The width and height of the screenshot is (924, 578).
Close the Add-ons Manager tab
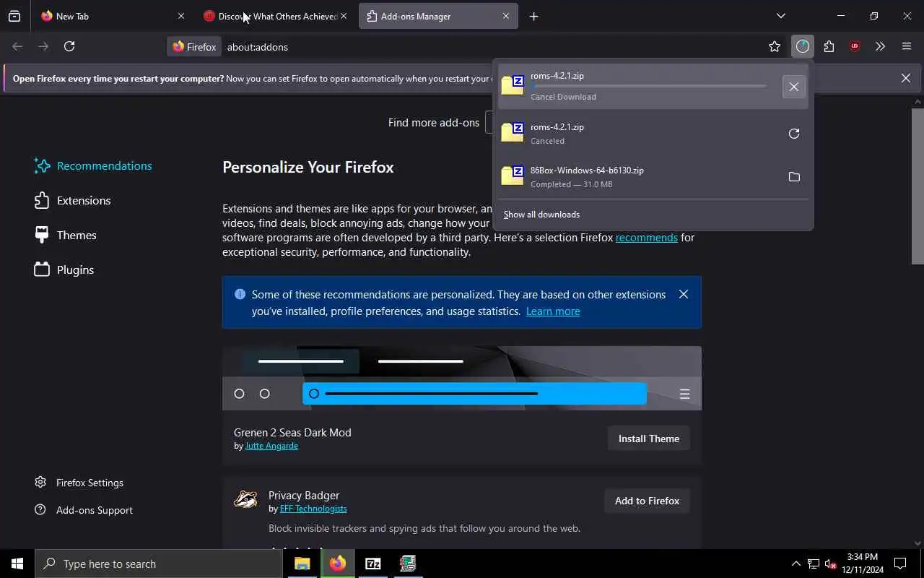(x=506, y=16)
